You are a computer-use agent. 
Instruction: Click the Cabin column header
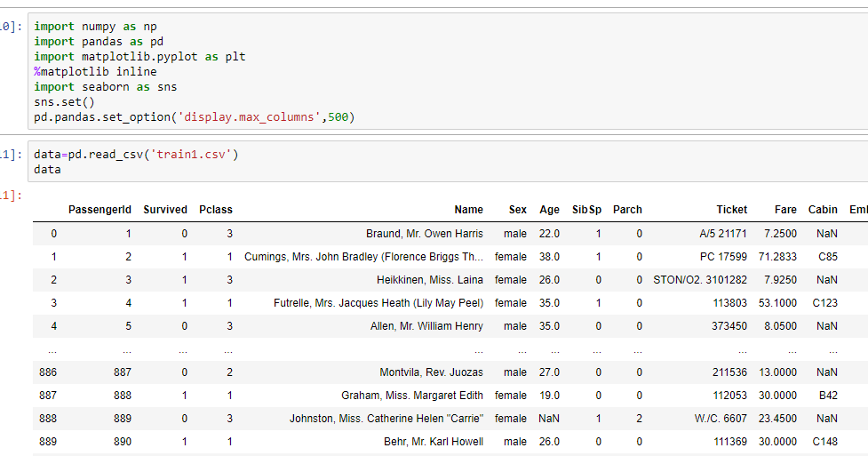tap(823, 210)
